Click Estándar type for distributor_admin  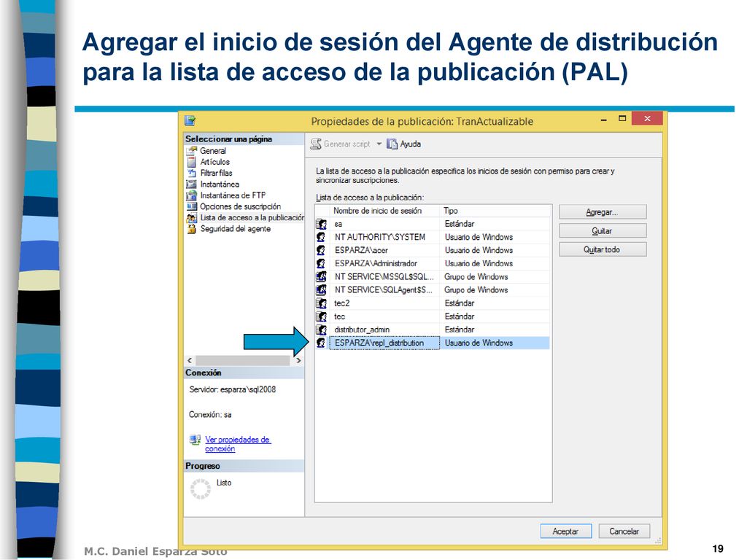460,330
